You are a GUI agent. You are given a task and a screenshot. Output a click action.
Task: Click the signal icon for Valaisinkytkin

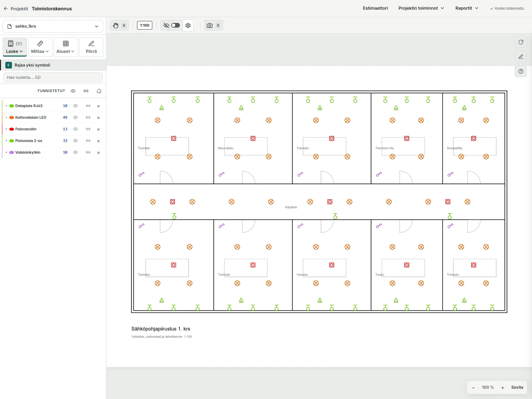pyautogui.click(x=88, y=153)
